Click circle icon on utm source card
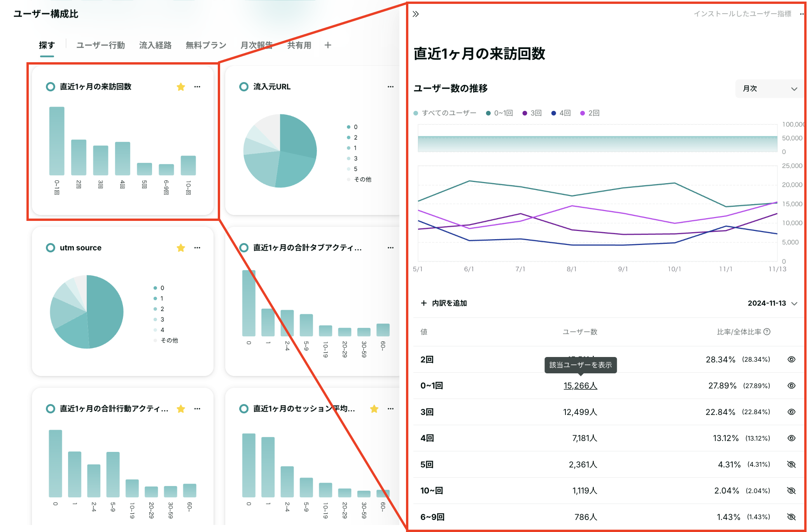 point(50,248)
